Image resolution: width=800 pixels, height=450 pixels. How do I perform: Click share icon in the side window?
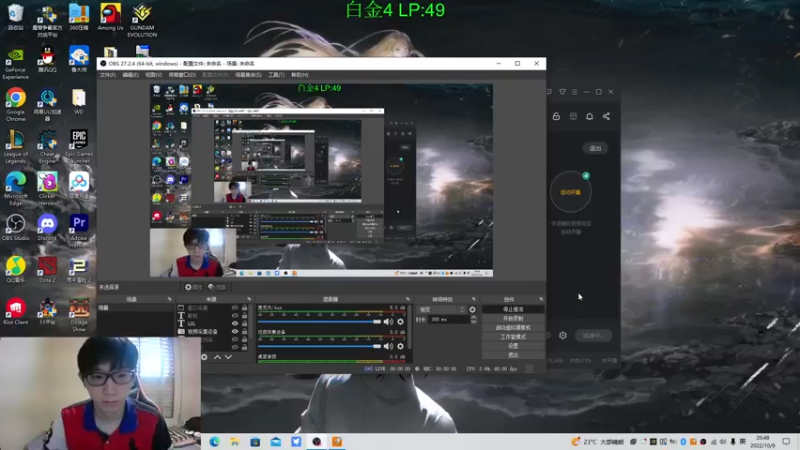tap(606, 116)
